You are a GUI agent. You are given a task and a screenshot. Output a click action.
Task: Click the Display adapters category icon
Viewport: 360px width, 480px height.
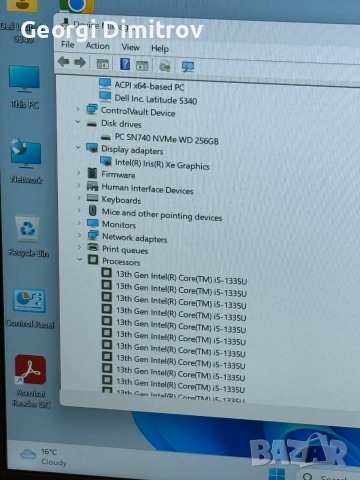[x=92, y=148]
